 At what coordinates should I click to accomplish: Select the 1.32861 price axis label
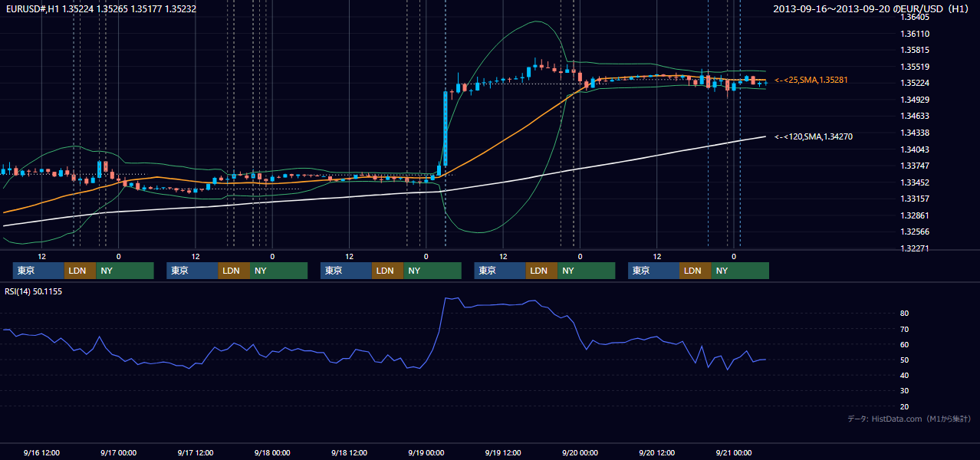point(916,215)
